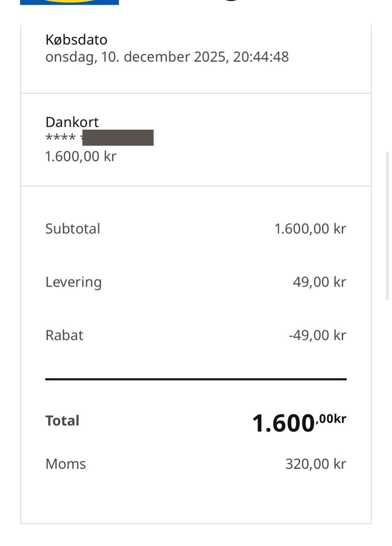Screen dimensions: 392x546
Task: Click the vertical scrollbar on the right edge
Action: 387,226
